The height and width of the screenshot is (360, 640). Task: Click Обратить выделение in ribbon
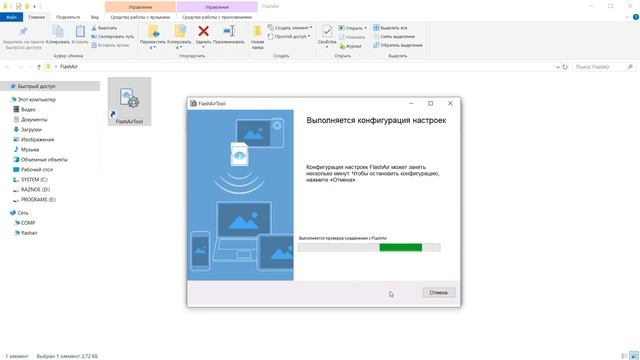(x=398, y=45)
